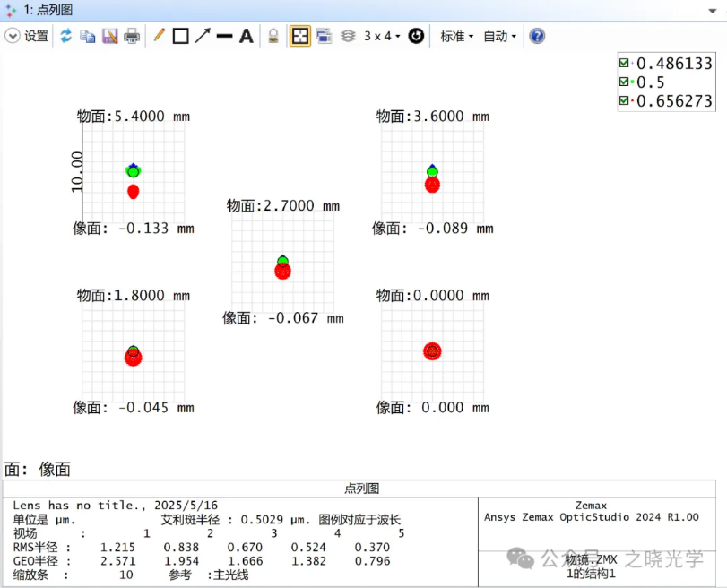Click the print icon
The height and width of the screenshot is (588, 727).
tap(132, 36)
